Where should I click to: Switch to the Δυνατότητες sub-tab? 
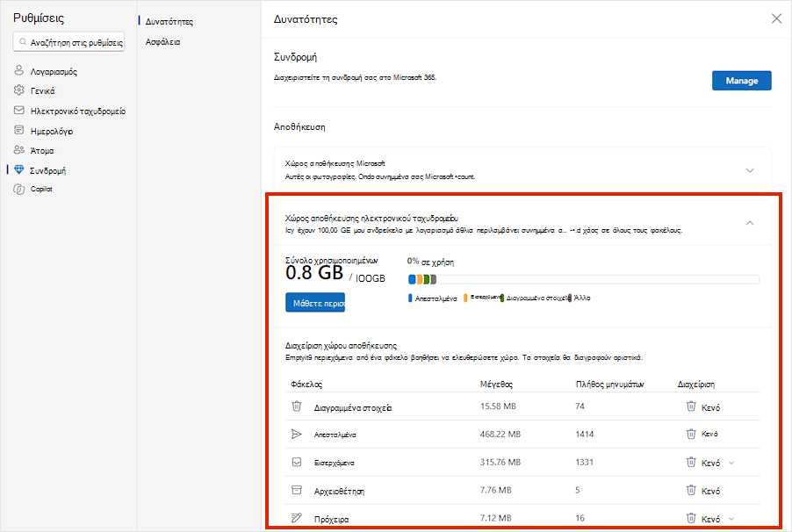pyautogui.click(x=169, y=22)
